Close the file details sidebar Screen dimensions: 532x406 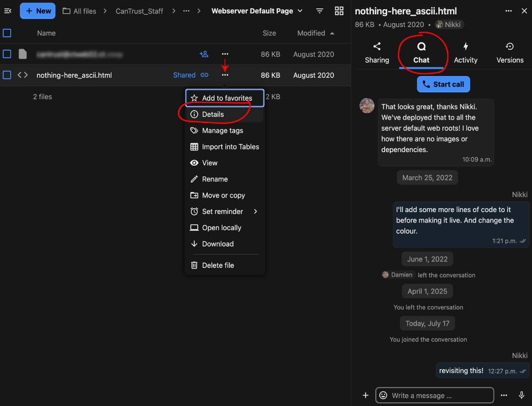click(524, 11)
